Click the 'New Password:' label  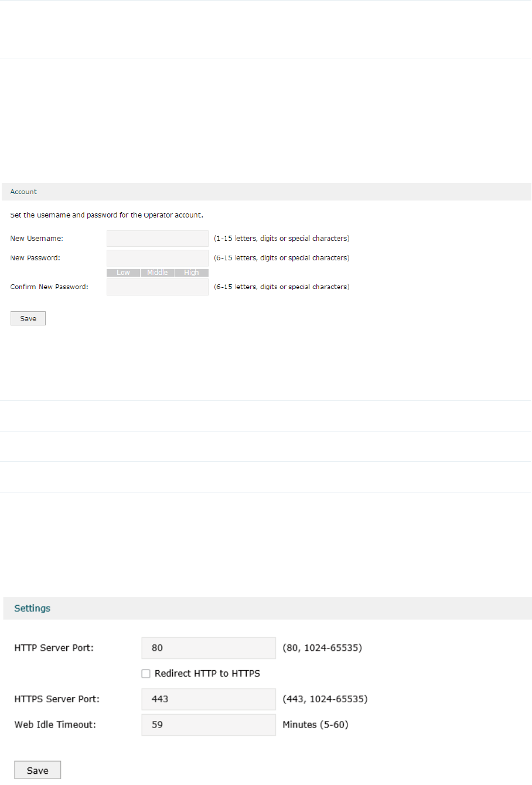pos(35,258)
